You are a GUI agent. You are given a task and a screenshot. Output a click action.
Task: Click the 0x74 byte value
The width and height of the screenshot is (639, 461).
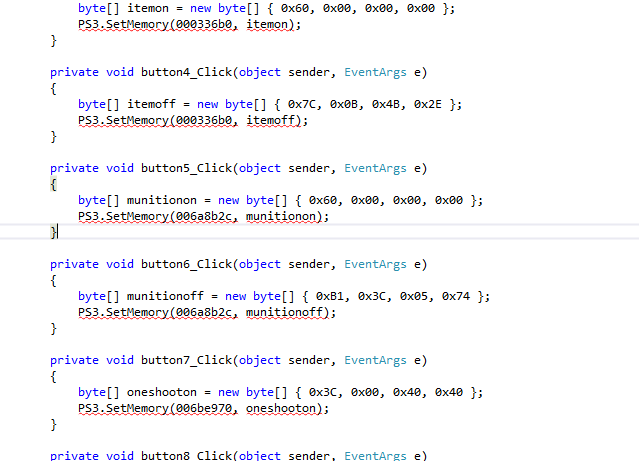pos(456,296)
